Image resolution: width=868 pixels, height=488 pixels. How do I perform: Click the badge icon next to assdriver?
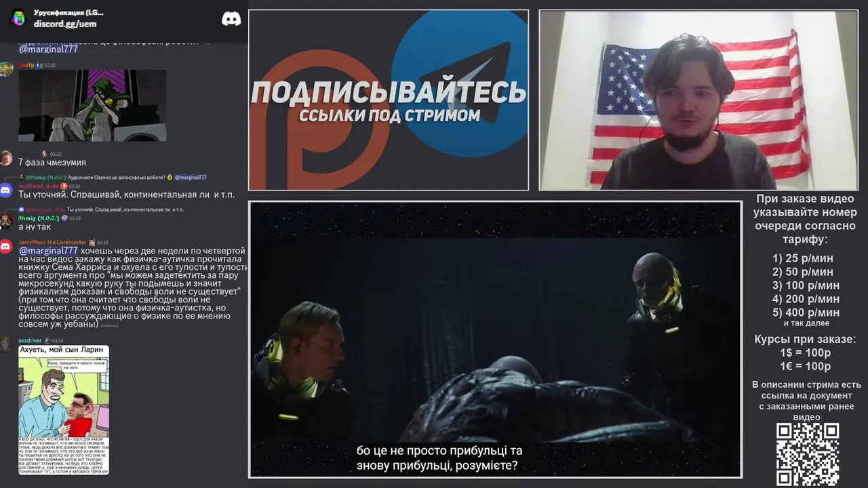(47, 340)
